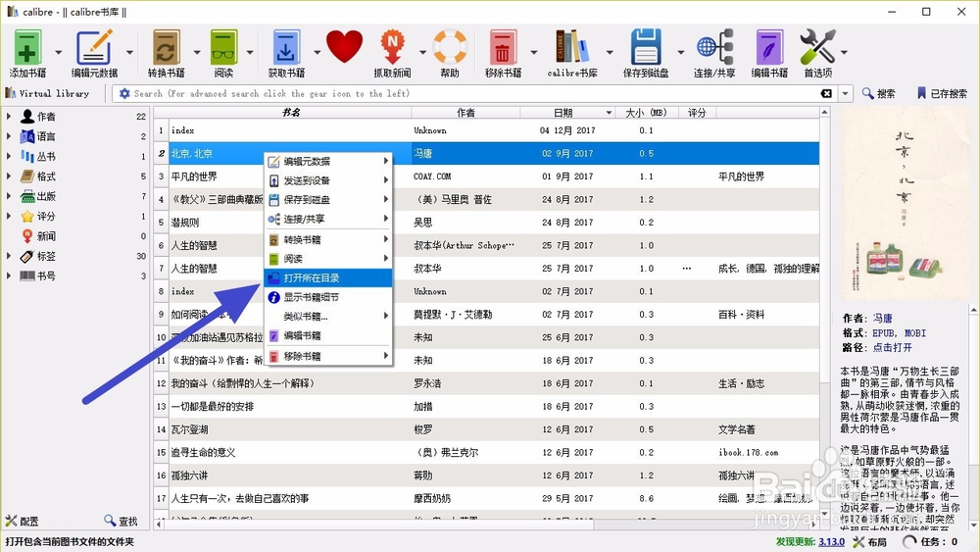Click the 冯唐 author link in details panel
Image resolution: width=980 pixels, height=552 pixels.
point(883,319)
